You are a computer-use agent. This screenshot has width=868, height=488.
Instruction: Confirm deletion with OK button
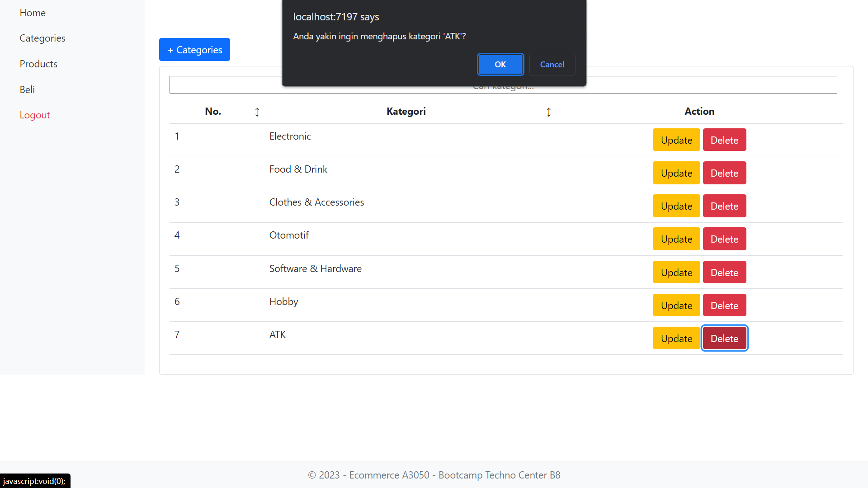tap(500, 65)
